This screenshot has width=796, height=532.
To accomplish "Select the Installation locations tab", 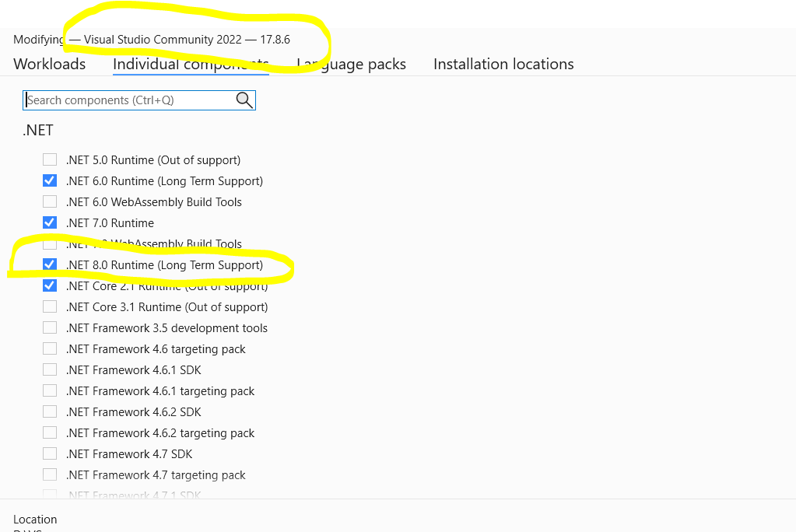I will tap(503, 64).
